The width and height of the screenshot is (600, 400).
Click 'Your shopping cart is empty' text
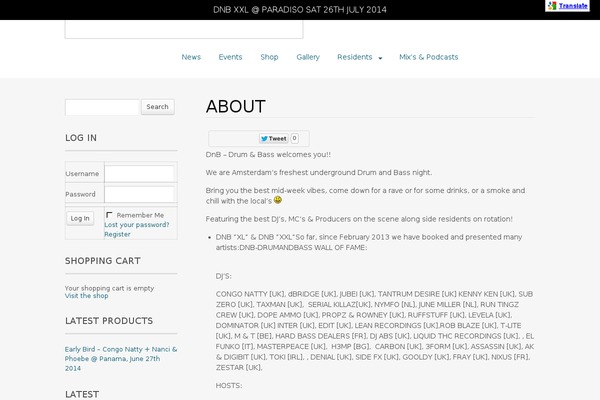tap(109, 288)
